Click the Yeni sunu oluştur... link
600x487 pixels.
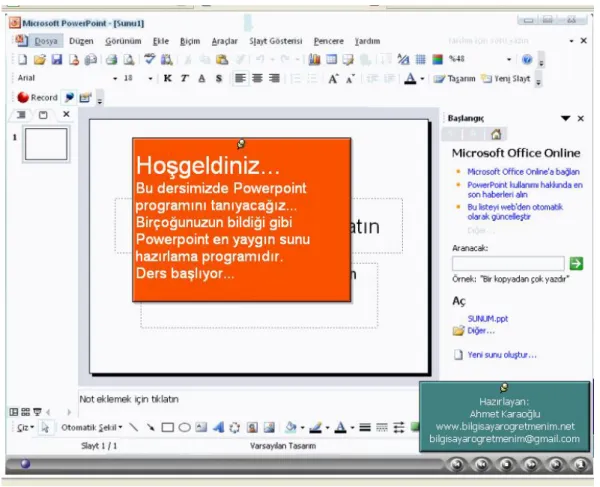click(x=502, y=355)
